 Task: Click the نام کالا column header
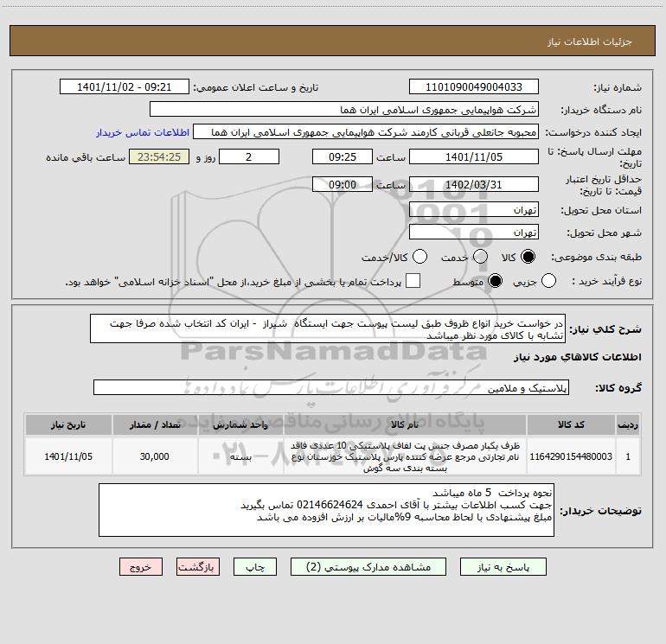click(x=405, y=424)
